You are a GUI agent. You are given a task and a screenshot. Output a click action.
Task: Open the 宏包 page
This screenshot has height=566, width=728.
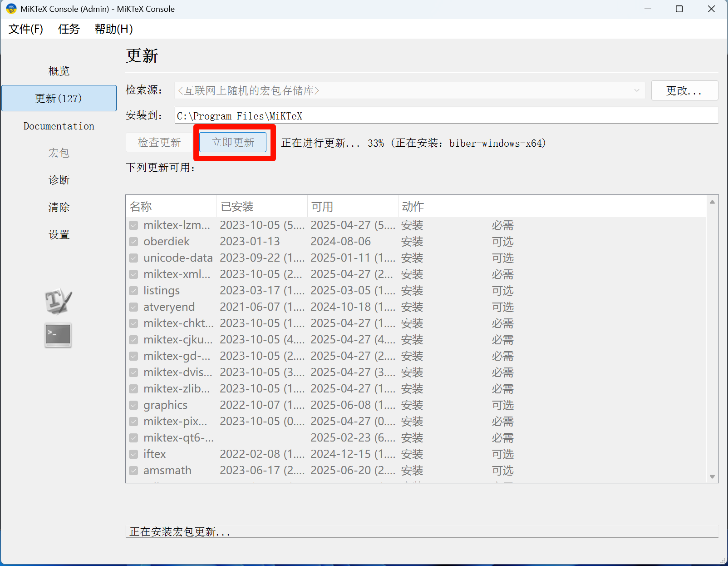pos(59,153)
